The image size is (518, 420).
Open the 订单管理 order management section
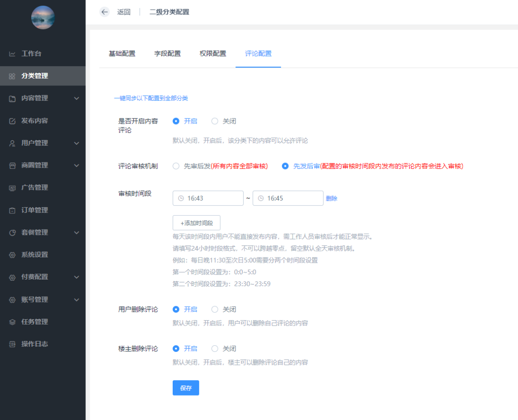(x=30, y=210)
